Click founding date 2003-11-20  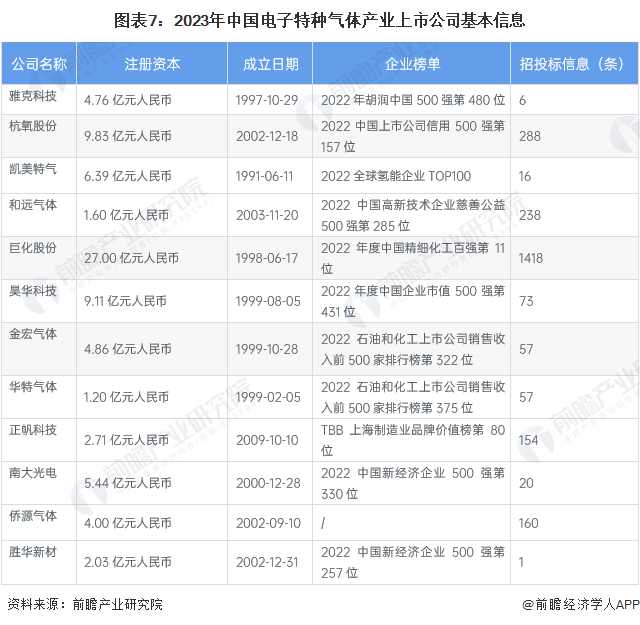coord(267,215)
